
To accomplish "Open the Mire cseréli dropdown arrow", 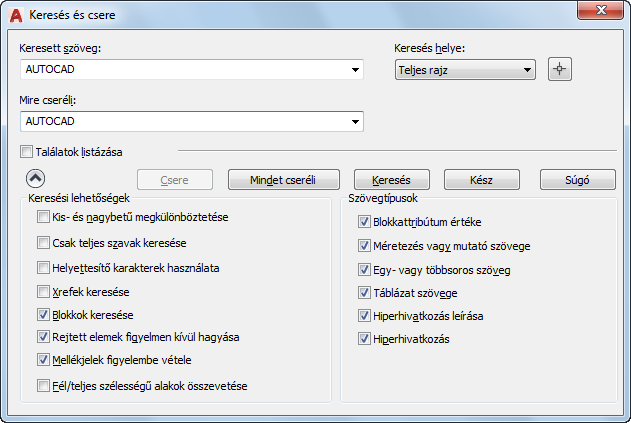I will point(355,122).
